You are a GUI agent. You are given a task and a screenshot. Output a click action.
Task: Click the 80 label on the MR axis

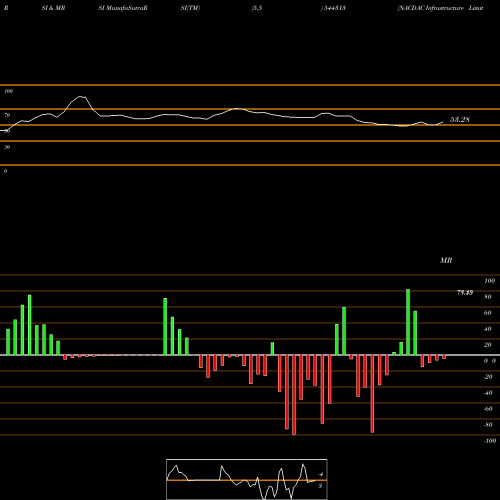[487, 297]
